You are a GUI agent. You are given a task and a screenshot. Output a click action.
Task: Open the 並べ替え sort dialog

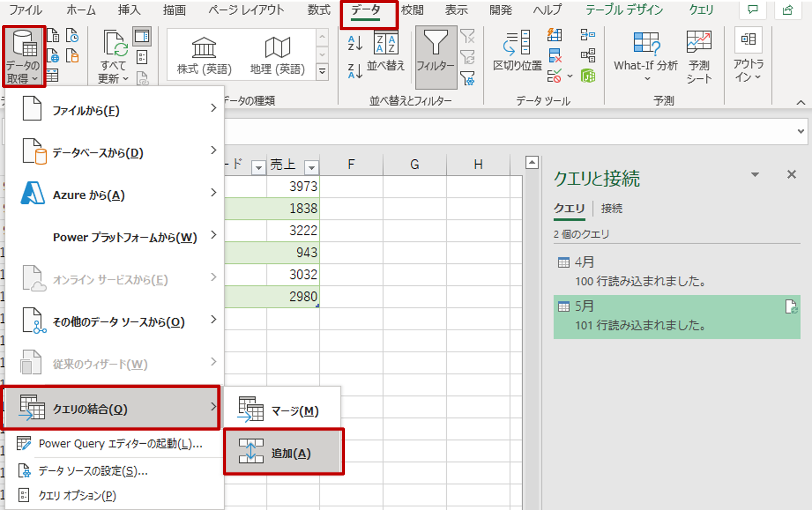[x=386, y=52]
